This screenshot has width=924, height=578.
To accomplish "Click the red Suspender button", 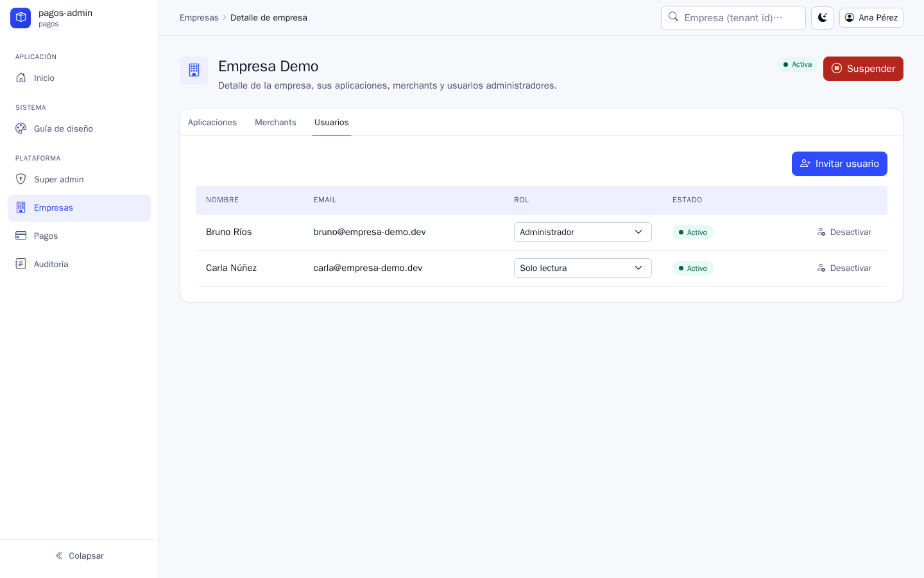I will pyautogui.click(x=863, y=69).
